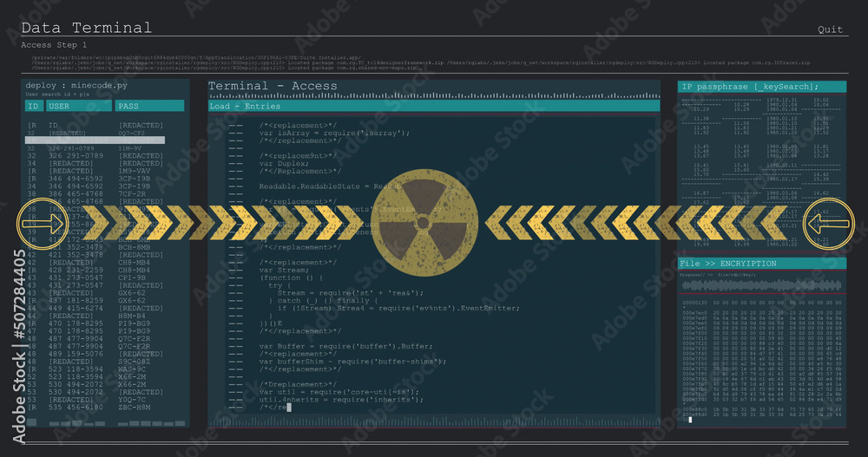Click the code line var Stream;
The width and height of the screenshot is (868, 457).
click(x=284, y=270)
